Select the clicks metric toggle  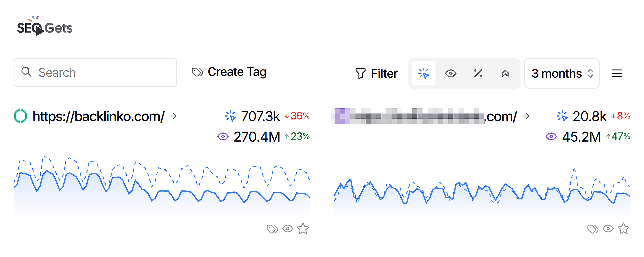click(x=423, y=74)
